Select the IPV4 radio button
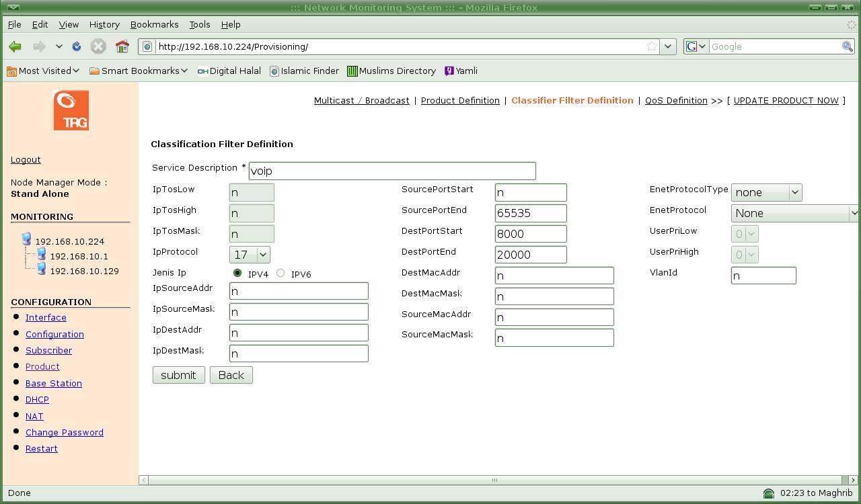 tap(237, 273)
